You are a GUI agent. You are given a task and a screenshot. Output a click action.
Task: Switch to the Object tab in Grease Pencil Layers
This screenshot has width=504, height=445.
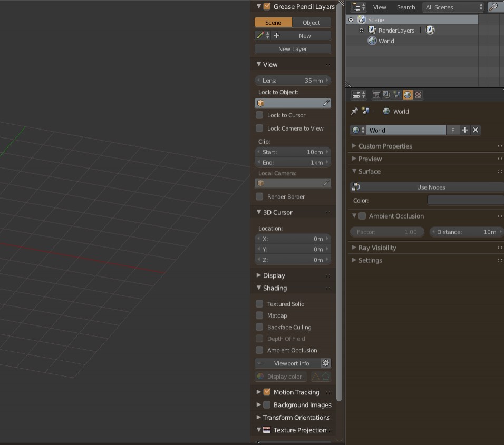(x=311, y=23)
